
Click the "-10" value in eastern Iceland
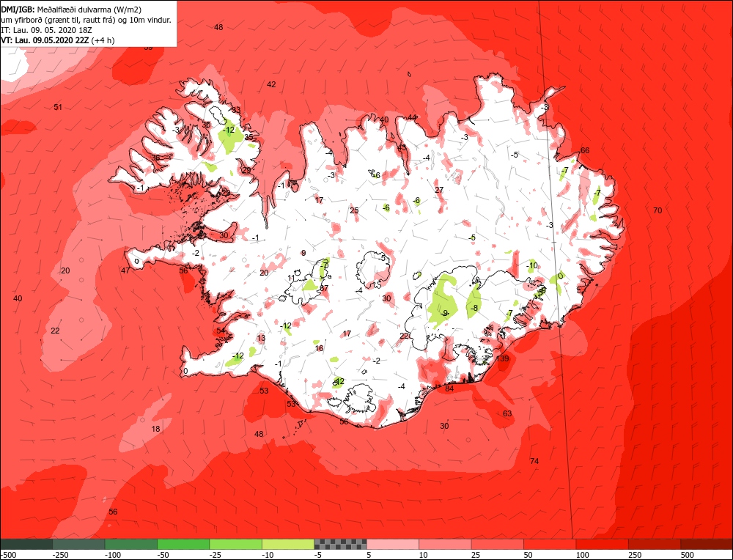pos(532,265)
